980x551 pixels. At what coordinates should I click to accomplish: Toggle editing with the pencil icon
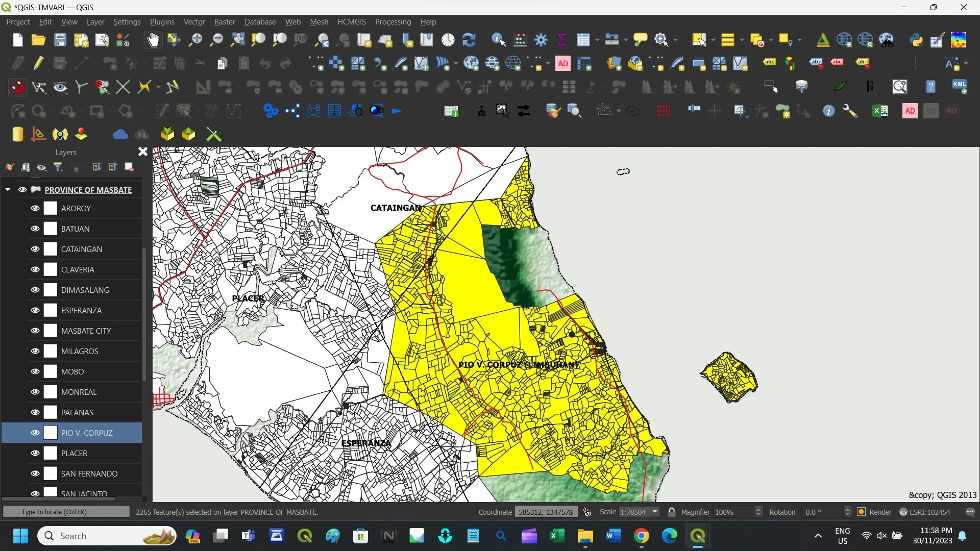pyautogui.click(x=39, y=63)
